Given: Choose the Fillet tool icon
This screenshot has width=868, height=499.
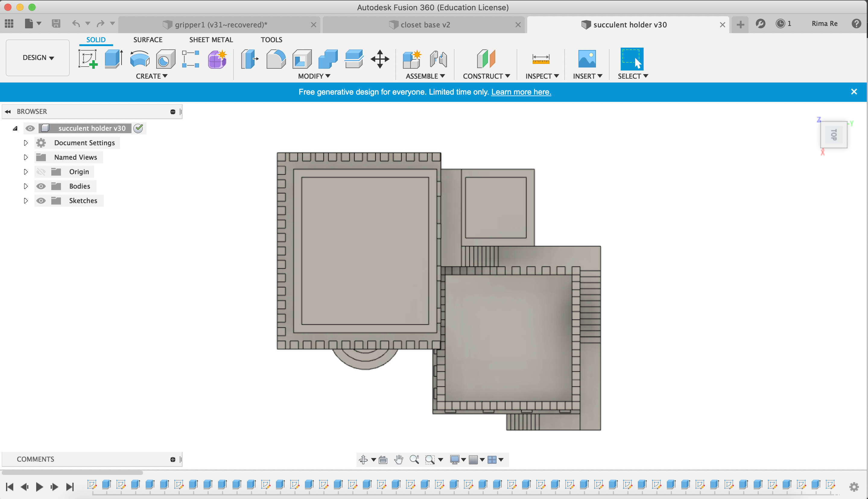Looking at the screenshot, I should click(276, 59).
